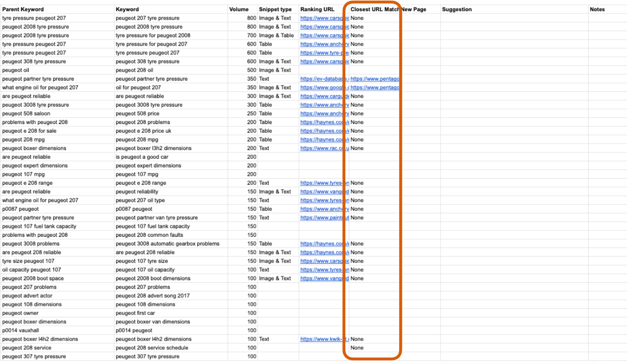Select the New Page column header

point(414,9)
